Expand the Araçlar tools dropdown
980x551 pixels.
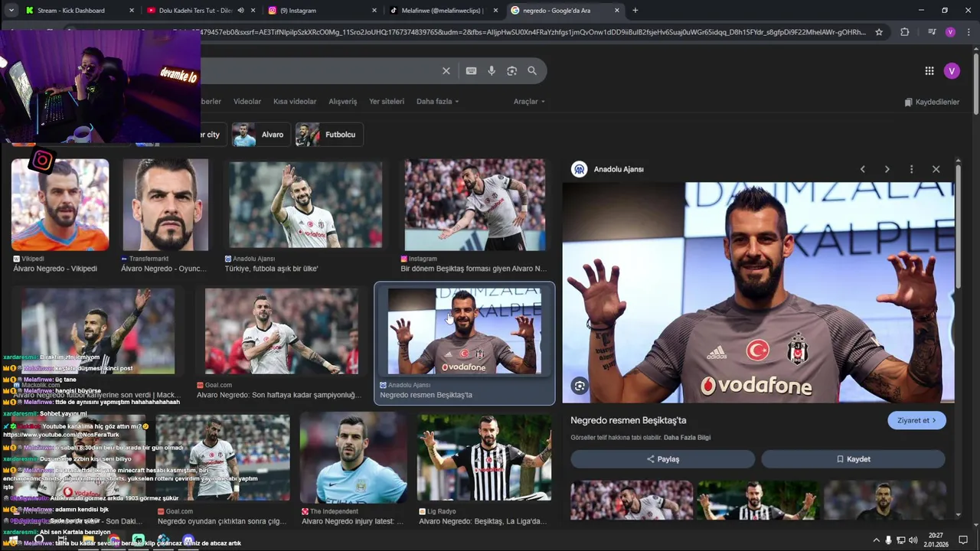(529, 102)
